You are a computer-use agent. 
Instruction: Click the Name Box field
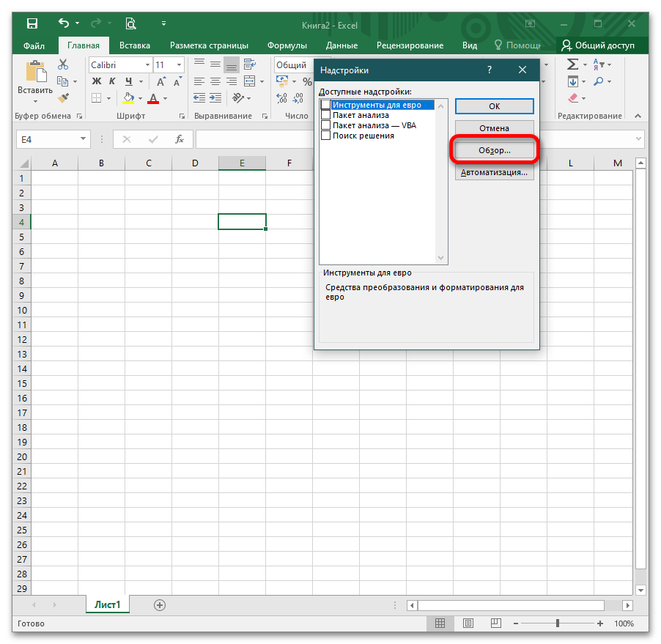(48, 139)
